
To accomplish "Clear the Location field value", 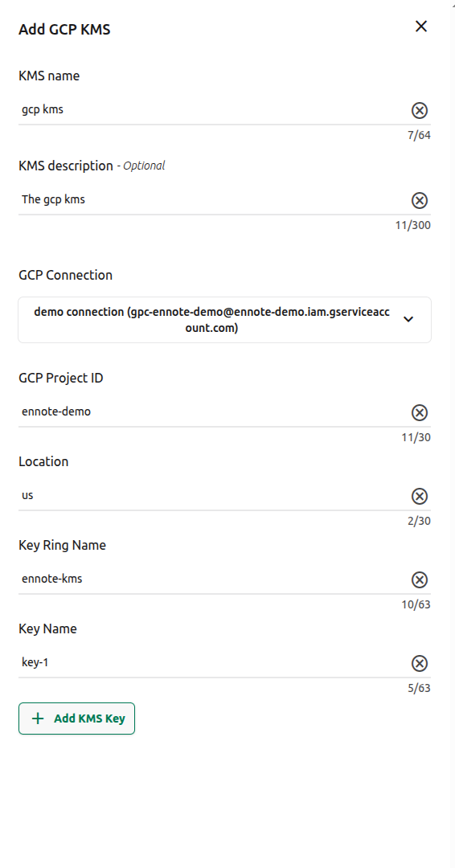I will click(420, 496).
